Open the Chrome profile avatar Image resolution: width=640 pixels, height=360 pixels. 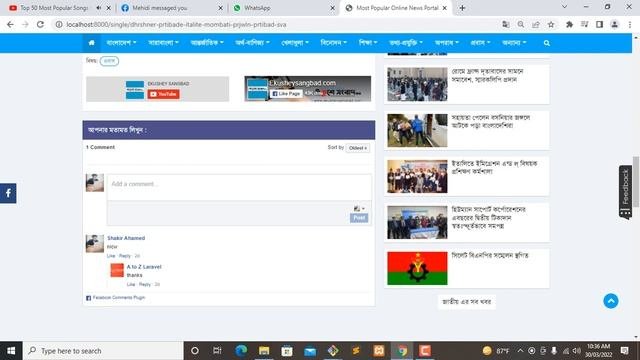[x=614, y=24]
